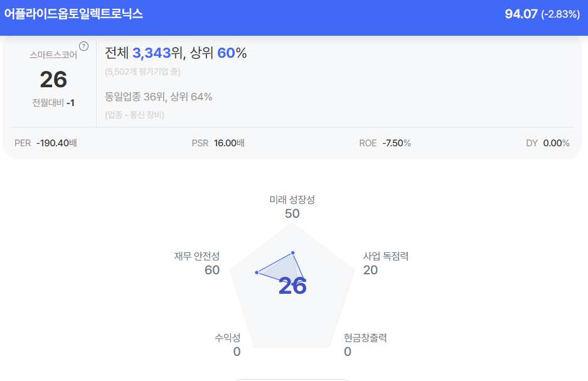Select the 현금창출력 axis label
The height and width of the screenshot is (381, 588).
click(365, 338)
